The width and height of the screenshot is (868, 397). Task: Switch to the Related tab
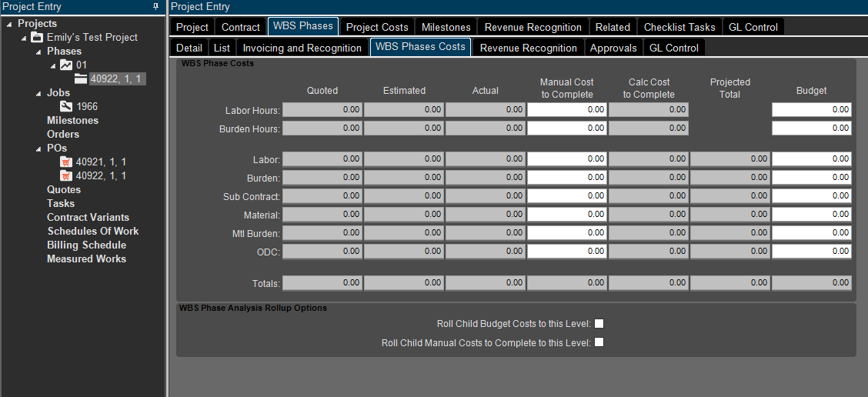[613, 27]
